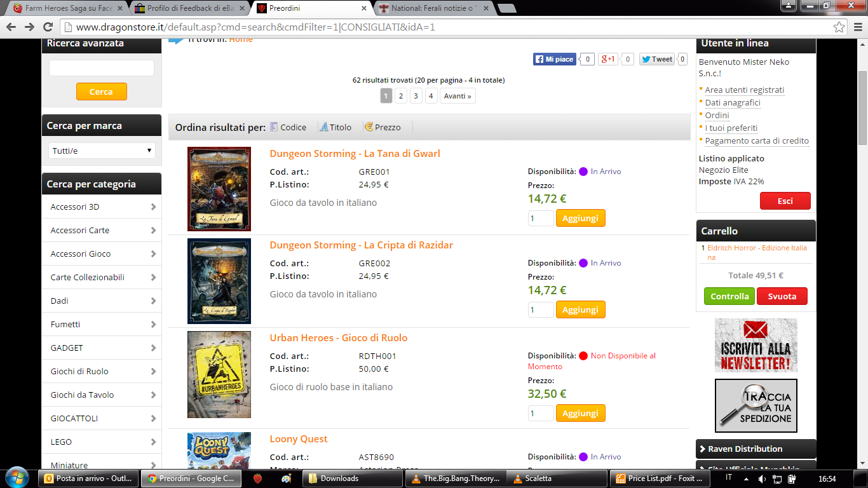Viewport: 868px width, 488px height.
Task: Open the Iscriviti alla Newsletter banner
Action: pyautogui.click(x=756, y=345)
